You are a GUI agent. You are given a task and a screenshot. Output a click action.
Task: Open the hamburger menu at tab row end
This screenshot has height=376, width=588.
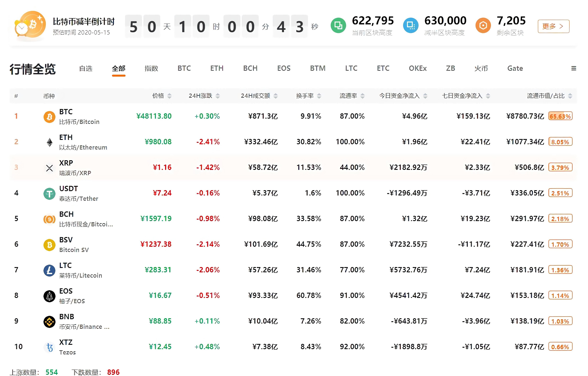(x=574, y=69)
